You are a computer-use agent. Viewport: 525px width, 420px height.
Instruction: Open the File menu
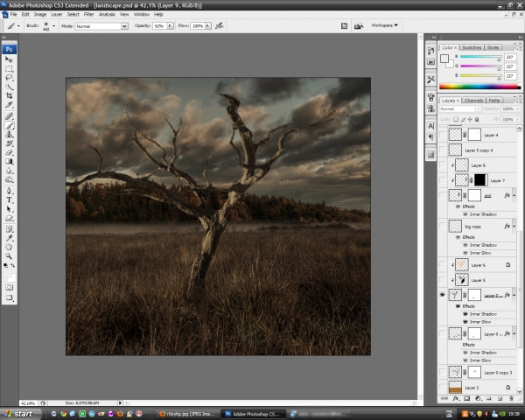tap(13, 14)
